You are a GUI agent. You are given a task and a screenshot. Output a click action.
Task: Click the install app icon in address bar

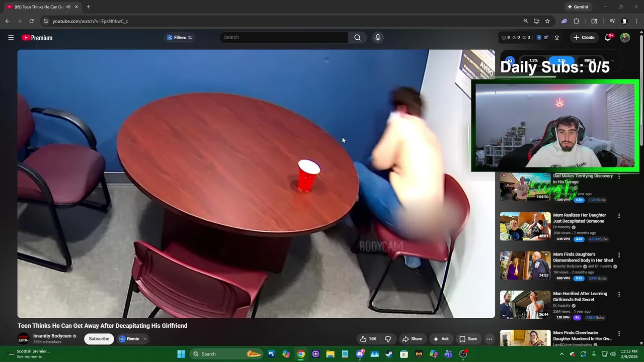point(537,21)
